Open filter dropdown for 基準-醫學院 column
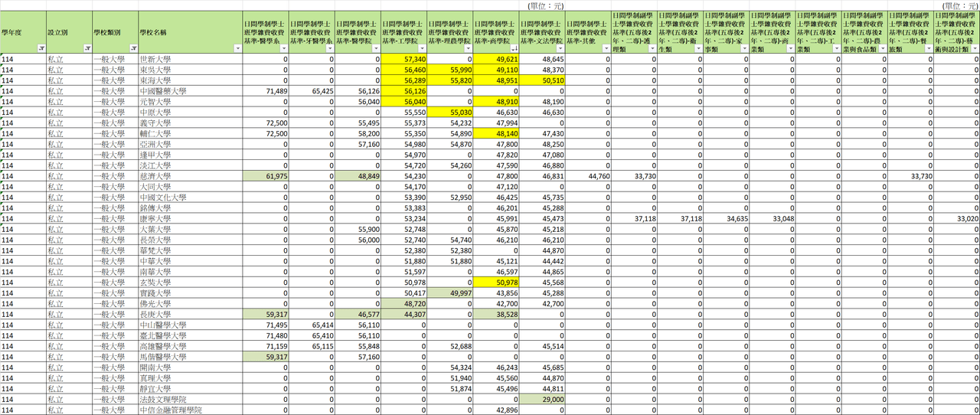 click(376, 48)
